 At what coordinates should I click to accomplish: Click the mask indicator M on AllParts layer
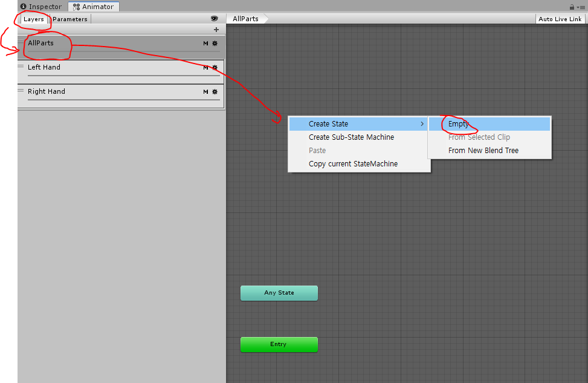(x=205, y=43)
